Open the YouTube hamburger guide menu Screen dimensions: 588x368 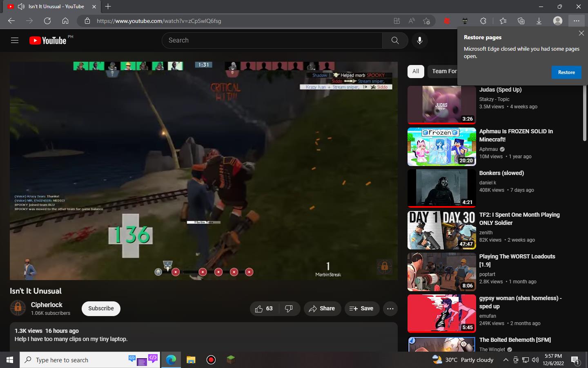tap(15, 40)
